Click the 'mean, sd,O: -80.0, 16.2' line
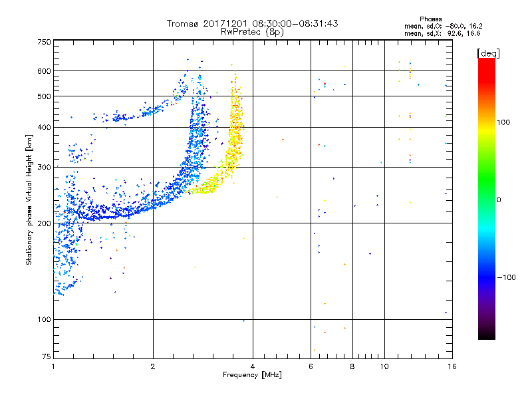 (443, 26)
